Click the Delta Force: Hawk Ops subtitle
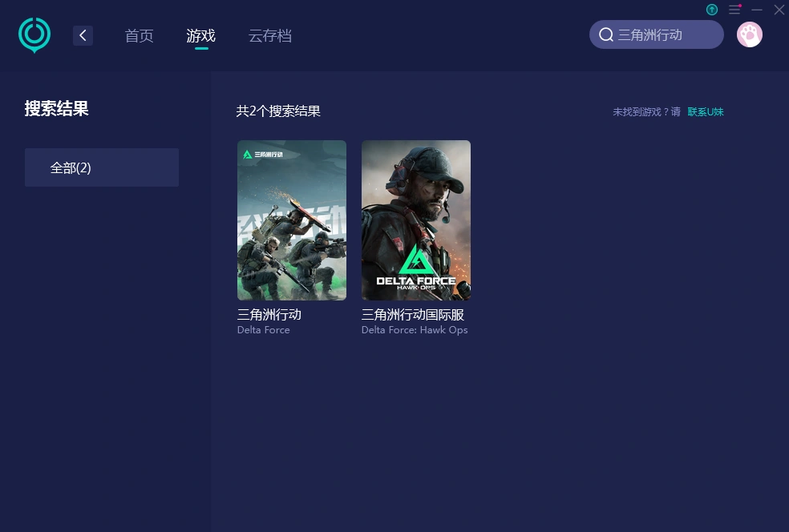789x532 pixels. 415,330
